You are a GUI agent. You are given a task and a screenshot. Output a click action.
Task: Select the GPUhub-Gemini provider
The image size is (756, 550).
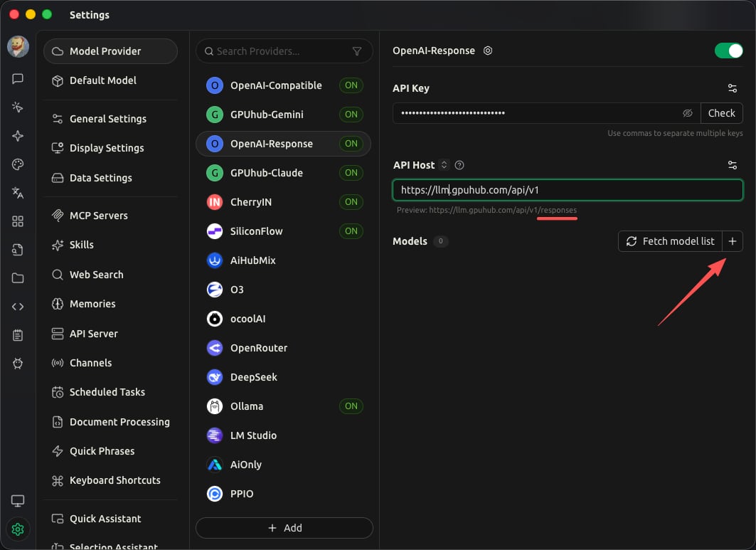click(x=284, y=115)
